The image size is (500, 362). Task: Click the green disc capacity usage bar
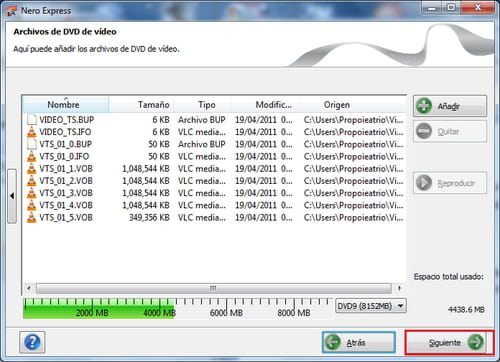99,308
